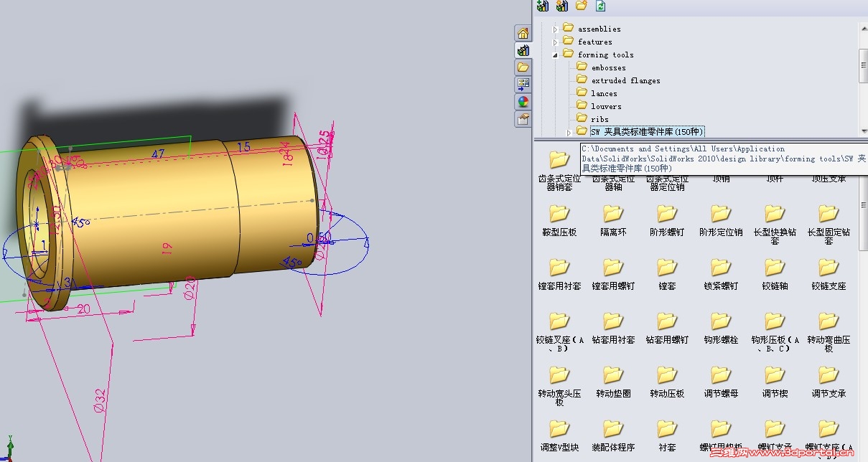Image resolution: width=868 pixels, height=462 pixels.
Task: Select the embosses folder
Action: tap(601, 67)
